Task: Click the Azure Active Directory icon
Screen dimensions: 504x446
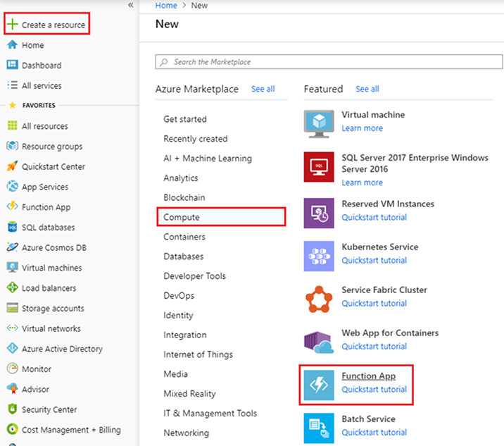Action: pyautogui.click(x=12, y=348)
